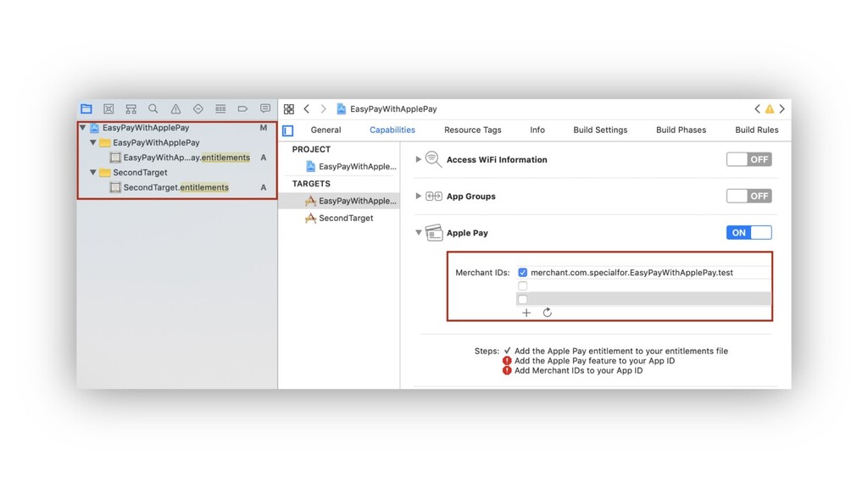Open the Find navigator magnifier icon

153,109
